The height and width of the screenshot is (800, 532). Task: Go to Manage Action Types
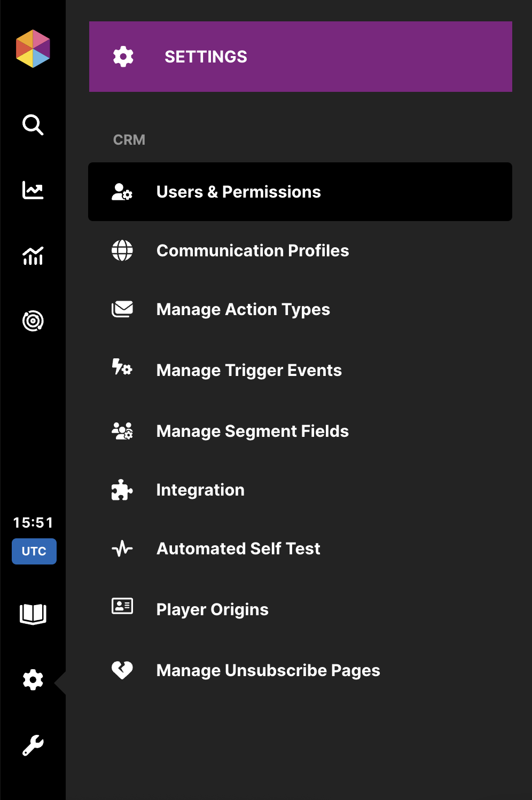pos(243,310)
